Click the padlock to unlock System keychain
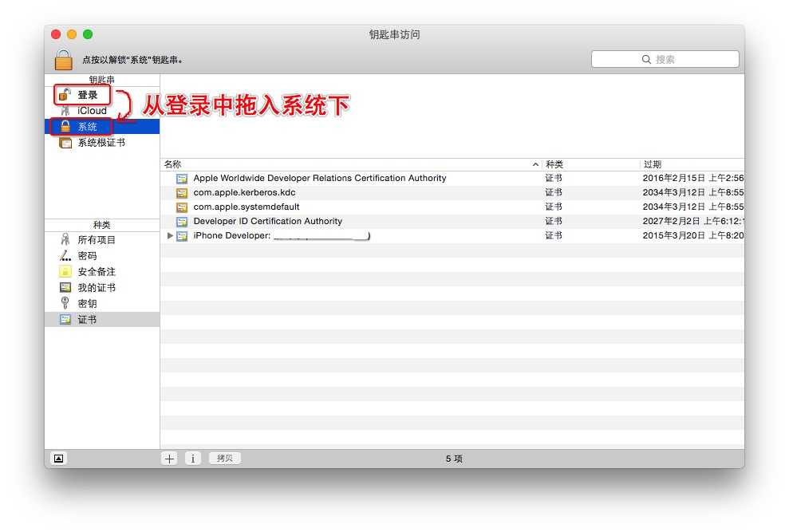 coord(63,59)
